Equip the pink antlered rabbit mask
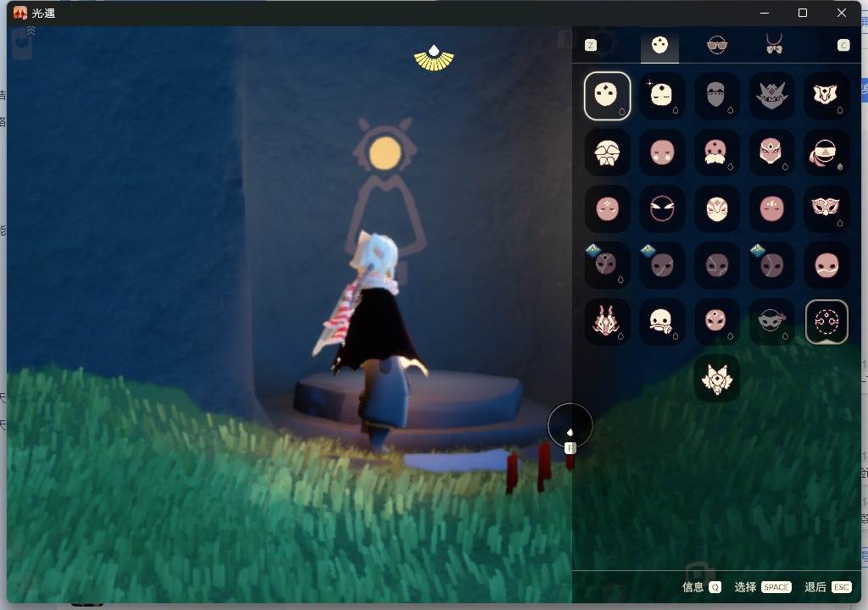 coord(607,322)
